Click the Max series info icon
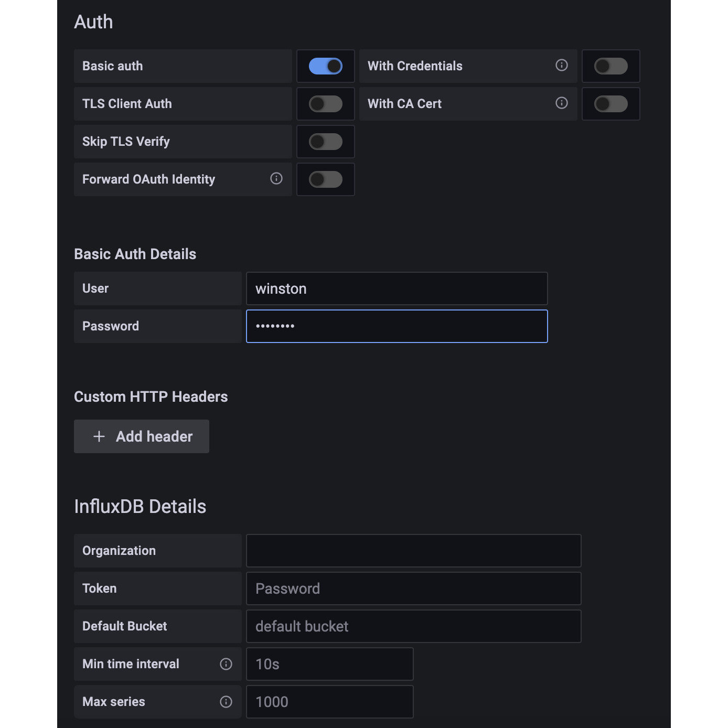Viewport: 728px width, 728px height. 226,701
